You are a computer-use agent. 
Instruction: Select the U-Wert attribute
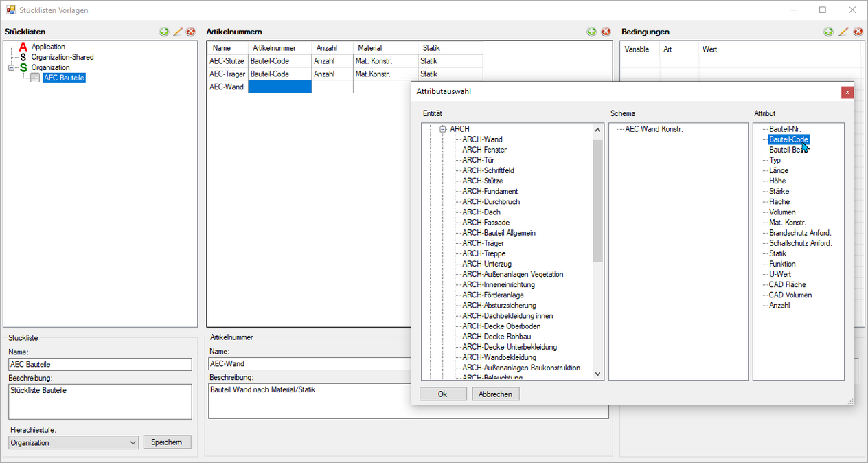click(779, 274)
